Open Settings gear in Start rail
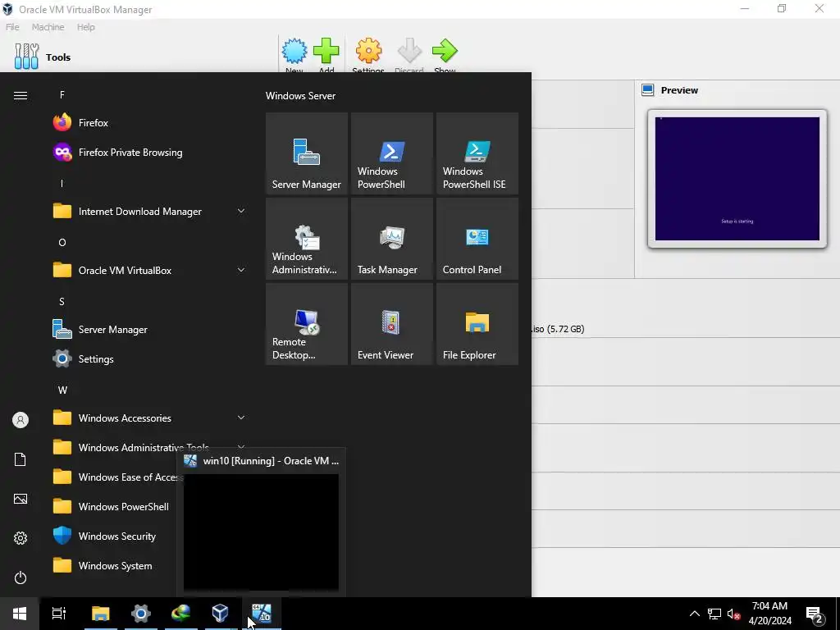Viewport: 840px width, 630px height. pyautogui.click(x=21, y=538)
